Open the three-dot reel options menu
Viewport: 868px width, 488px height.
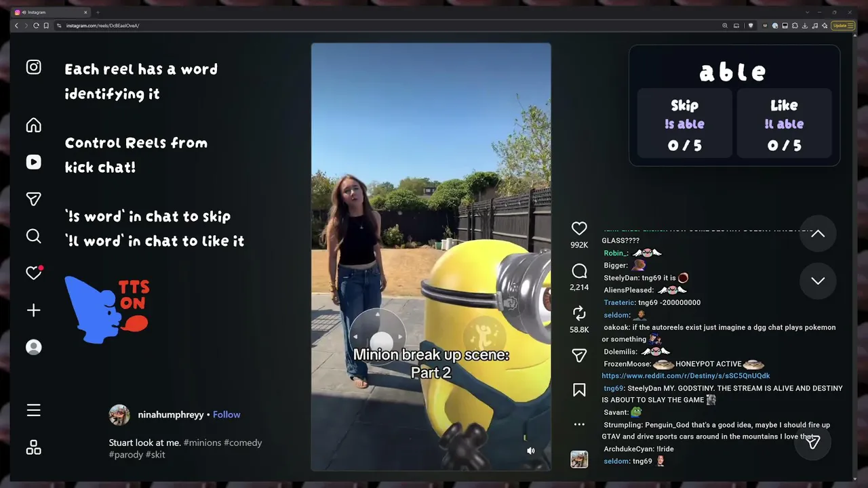tap(579, 424)
